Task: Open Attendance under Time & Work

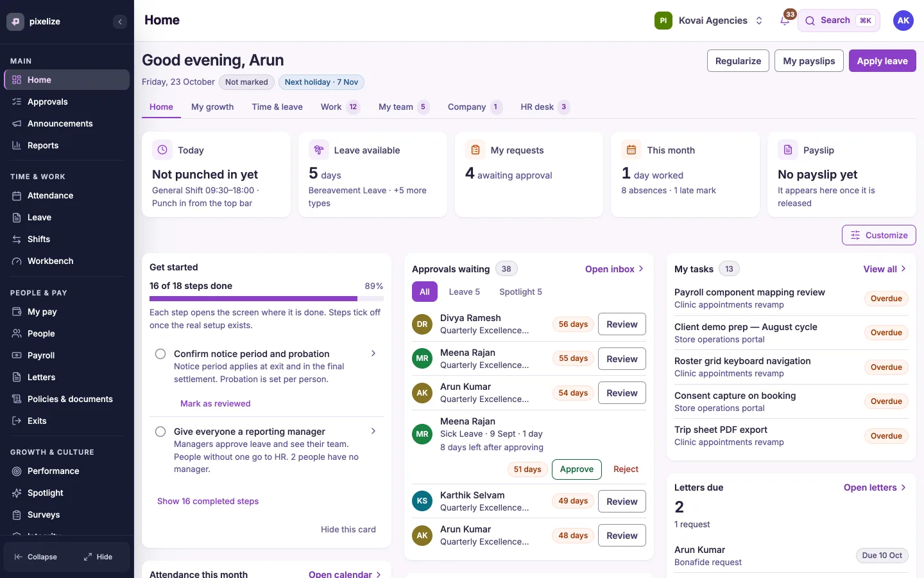Action: click(67, 195)
